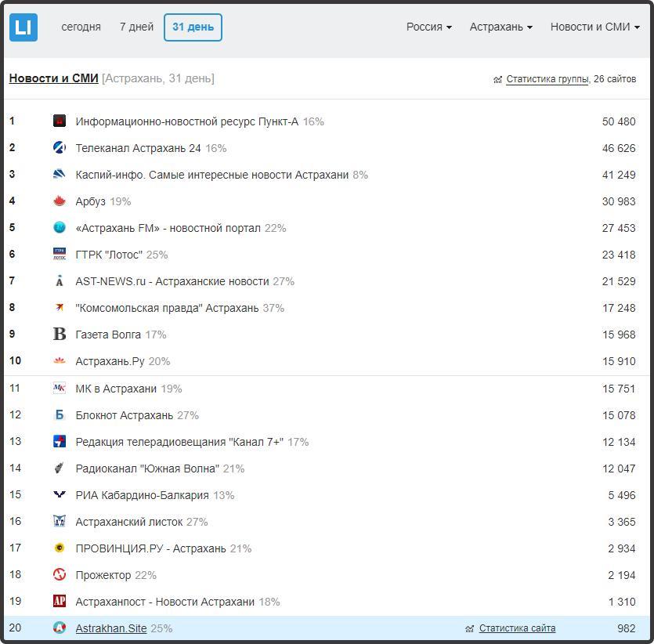Open Каспий-инфо news site entry

coord(212,175)
